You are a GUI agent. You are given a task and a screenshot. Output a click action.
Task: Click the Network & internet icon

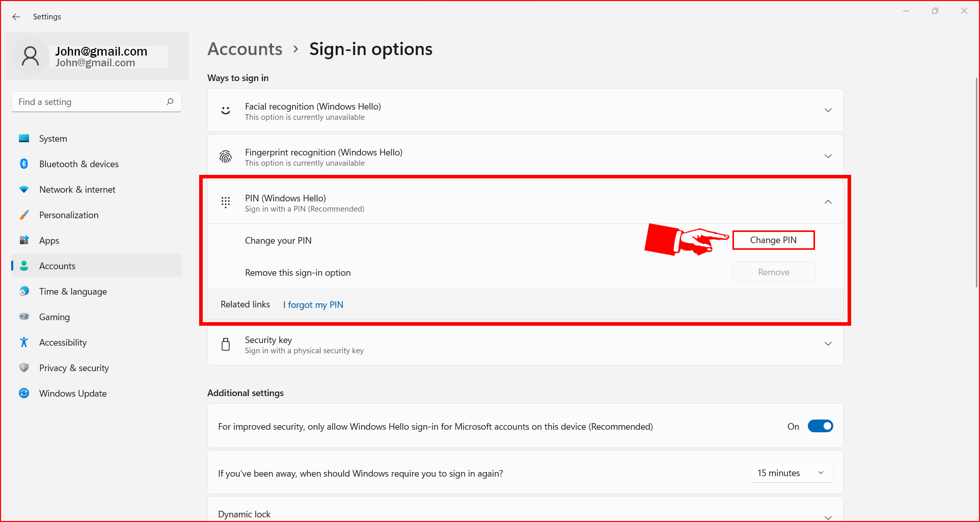click(x=24, y=189)
